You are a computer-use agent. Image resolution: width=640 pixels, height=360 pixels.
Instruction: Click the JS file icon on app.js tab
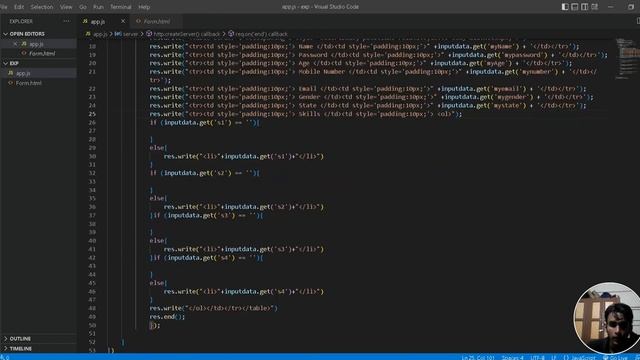[85, 21]
